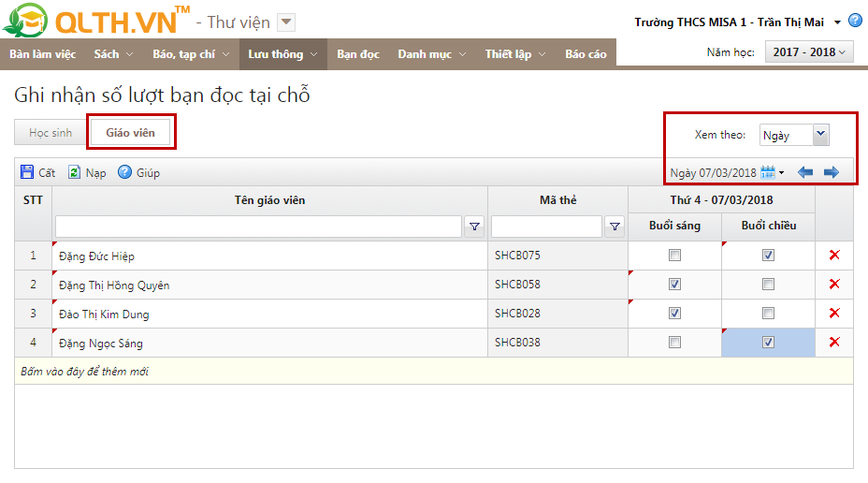Open Báo cáo menu item

[x=586, y=54]
